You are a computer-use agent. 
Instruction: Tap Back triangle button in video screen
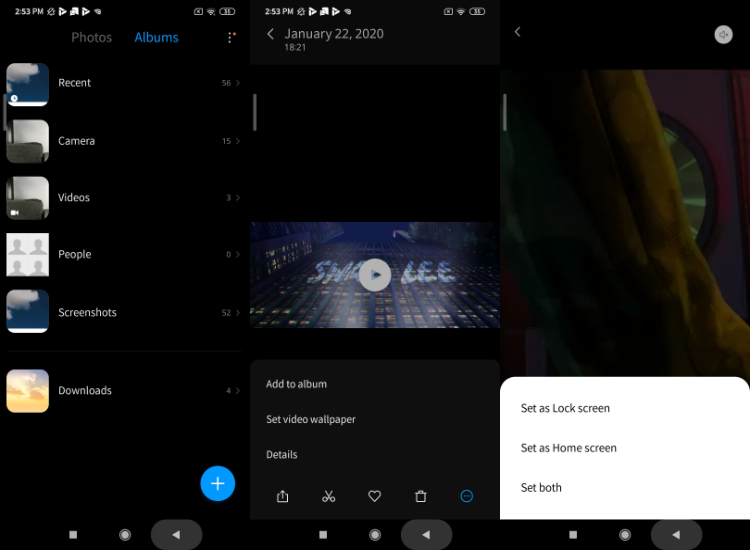[x=427, y=535]
